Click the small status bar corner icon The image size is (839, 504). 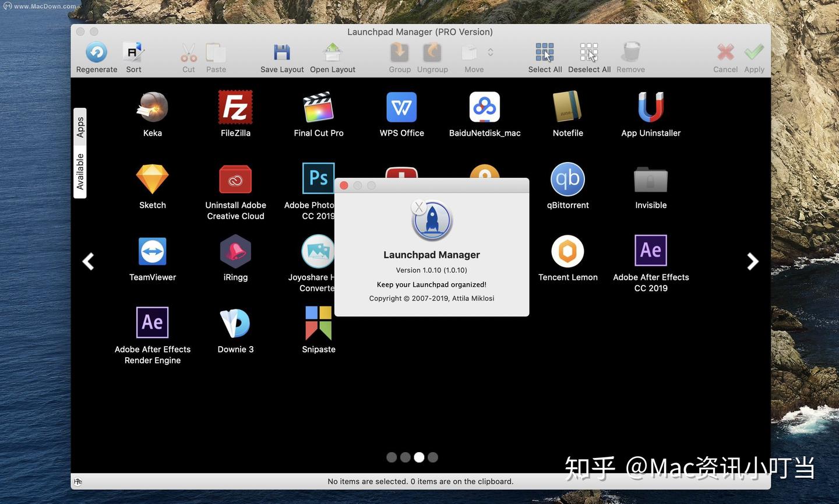[78, 481]
